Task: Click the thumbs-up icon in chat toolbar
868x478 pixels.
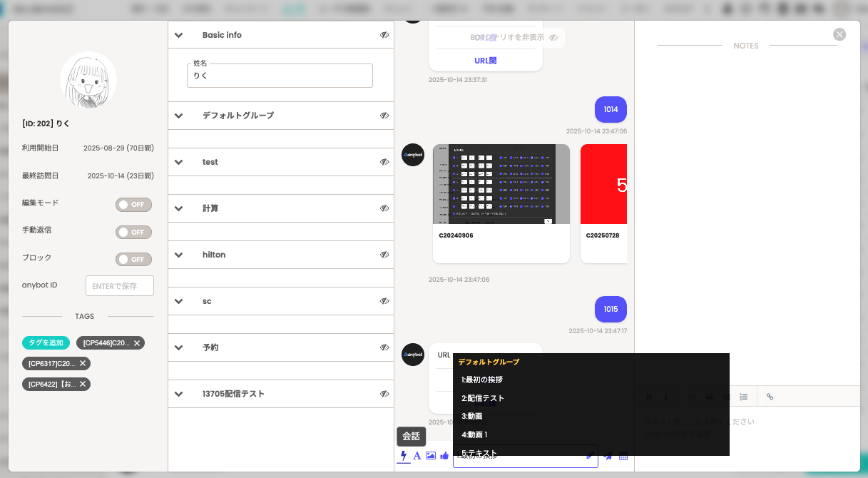Action: (x=444, y=456)
